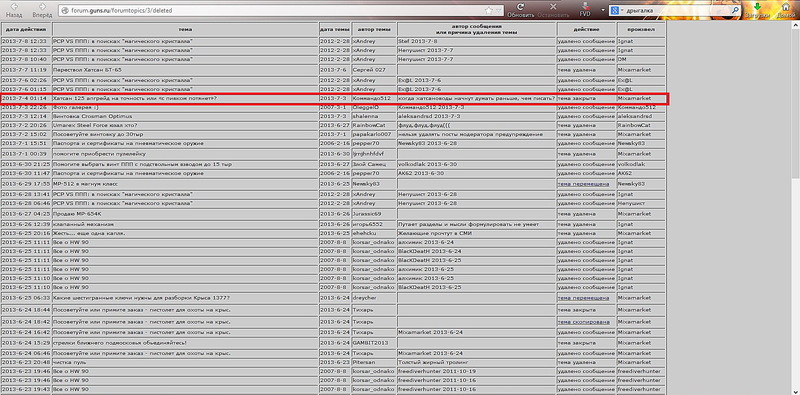The width and height of the screenshot is (800, 395).
Task: Click author Pitersan
Action: pyautogui.click(x=364, y=362)
